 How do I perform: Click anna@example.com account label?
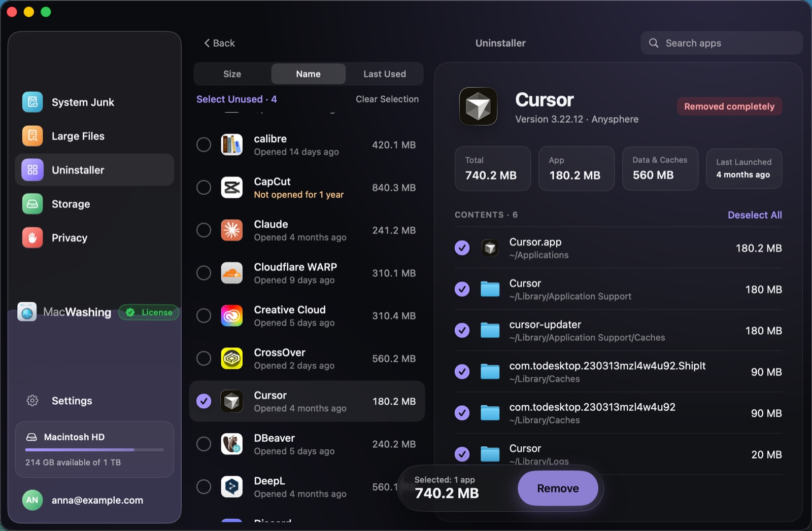click(97, 500)
